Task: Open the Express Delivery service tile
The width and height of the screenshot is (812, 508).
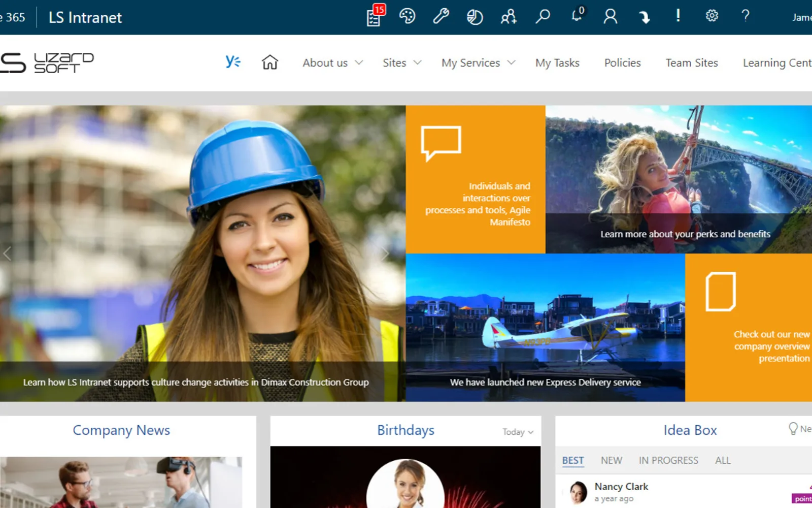Action: click(x=545, y=328)
